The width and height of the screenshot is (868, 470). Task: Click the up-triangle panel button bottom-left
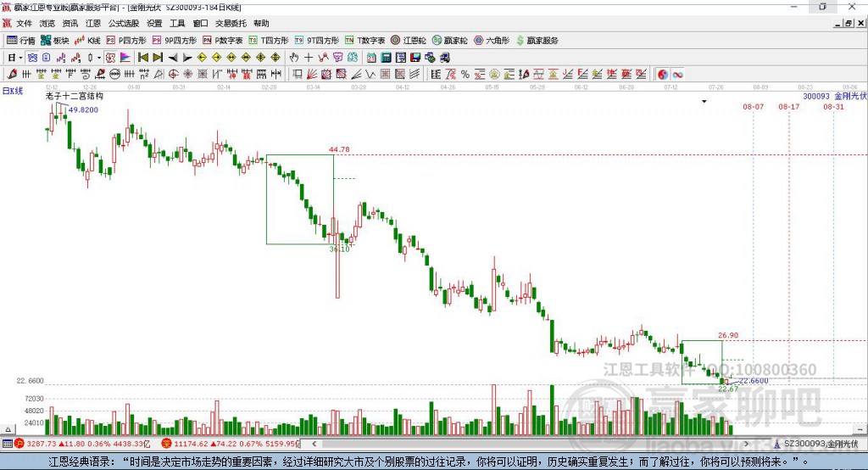pos(8,429)
